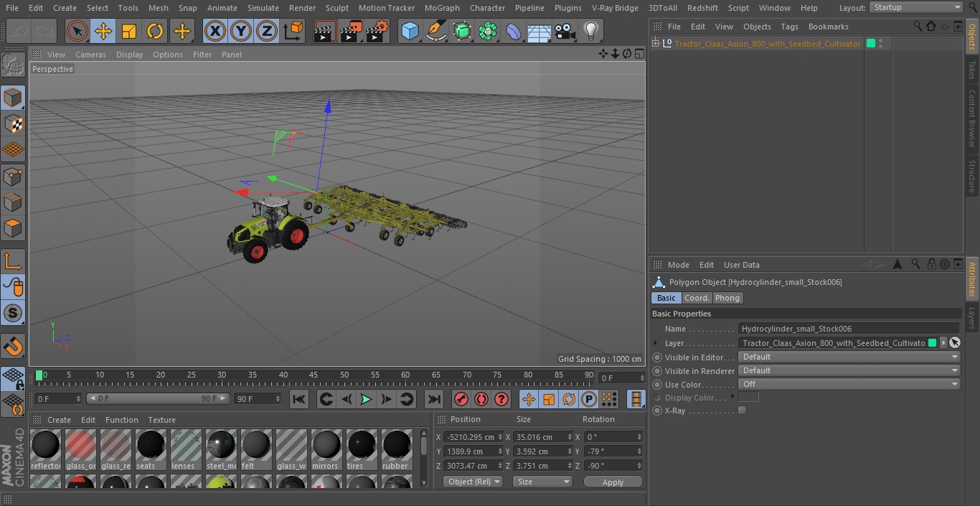Switch to Texture mode in left palette
The width and height of the screenshot is (980, 506).
pyautogui.click(x=13, y=123)
